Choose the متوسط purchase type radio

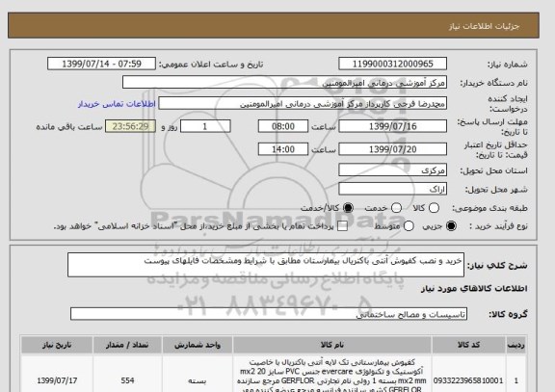(409, 225)
